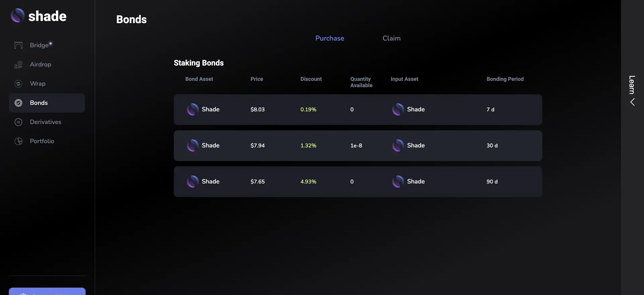
Task: Open the Learn panel label
Action: pos(632,84)
